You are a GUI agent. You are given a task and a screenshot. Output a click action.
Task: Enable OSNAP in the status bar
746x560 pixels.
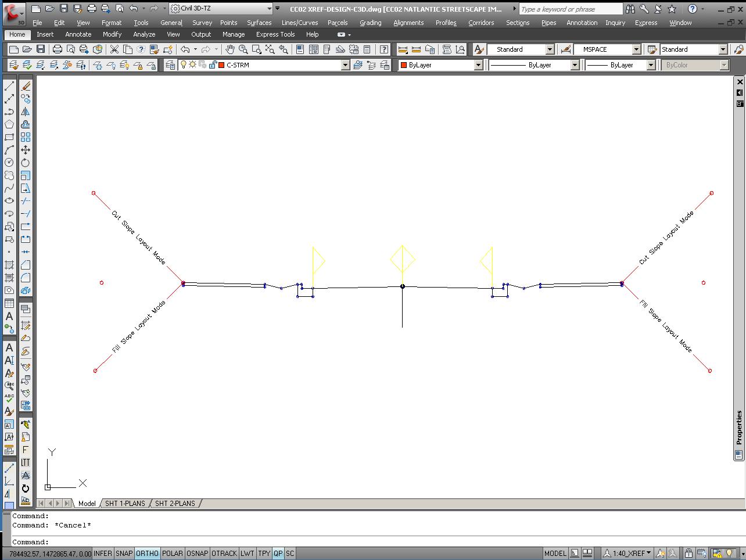tap(197, 553)
